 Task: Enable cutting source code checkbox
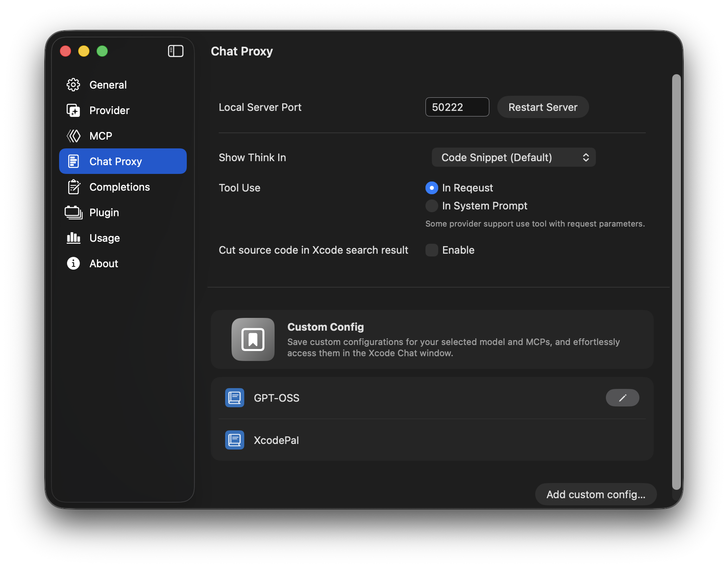coord(432,250)
